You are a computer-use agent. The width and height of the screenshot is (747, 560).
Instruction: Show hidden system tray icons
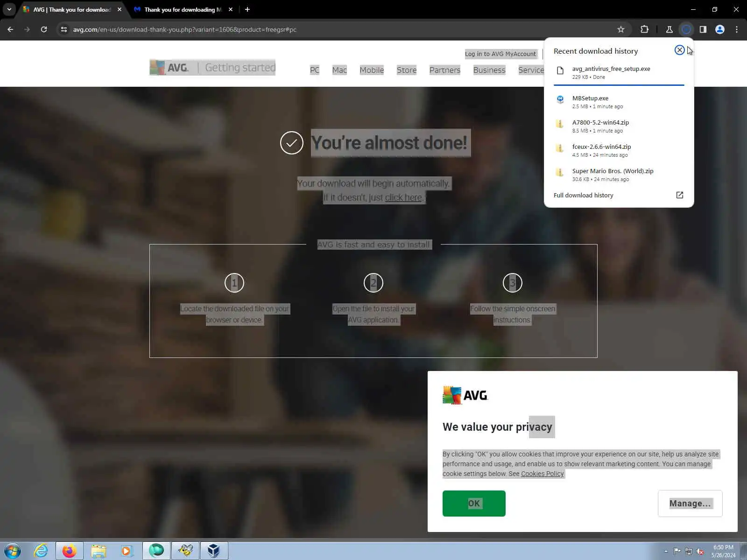tap(666, 551)
